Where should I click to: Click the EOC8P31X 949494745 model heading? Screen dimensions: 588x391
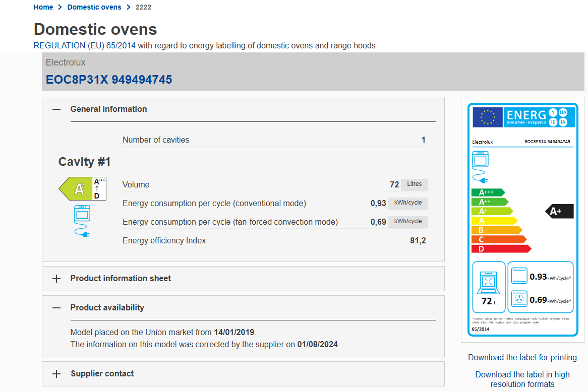click(x=109, y=80)
